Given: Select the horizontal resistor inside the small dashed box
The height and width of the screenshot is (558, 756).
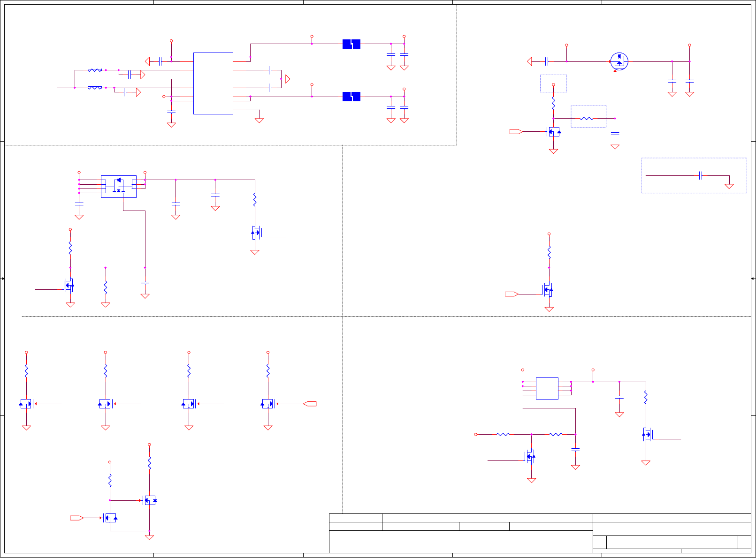Looking at the screenshot, I should (587, 119).
